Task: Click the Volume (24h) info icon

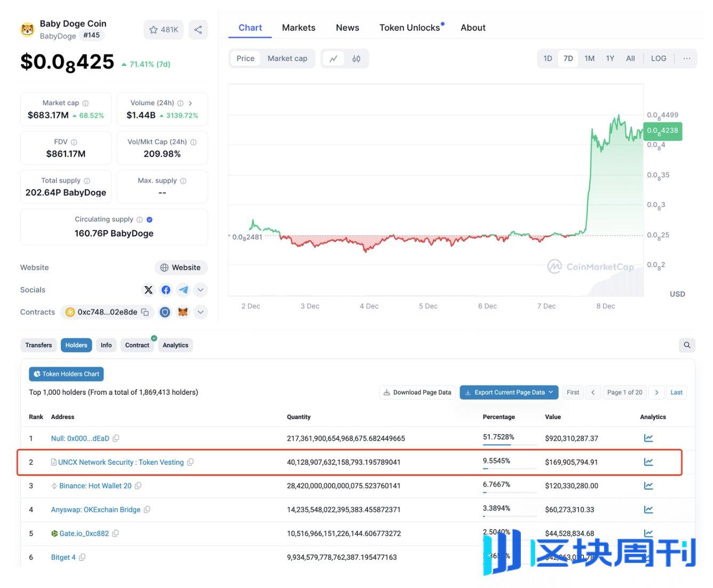Action: coord(180,104)
